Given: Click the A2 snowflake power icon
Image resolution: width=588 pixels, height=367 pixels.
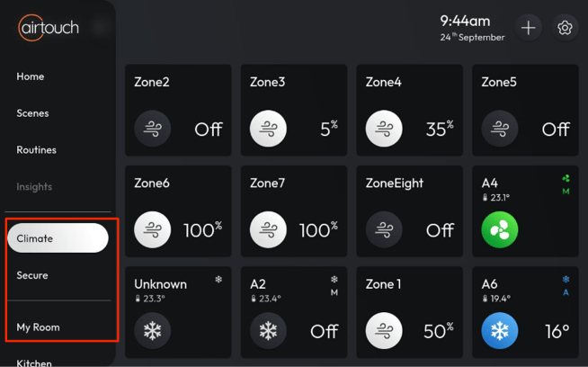Looking at the screenshot, I should pyautogui.click(x=268, y=331).
